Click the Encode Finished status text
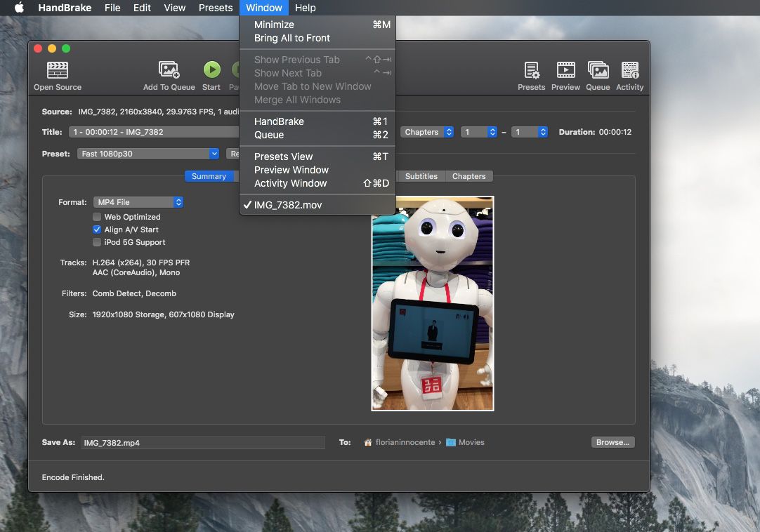The height and width of the screenshot is (532, 760). pyautogui.click(x=73, y=477)
